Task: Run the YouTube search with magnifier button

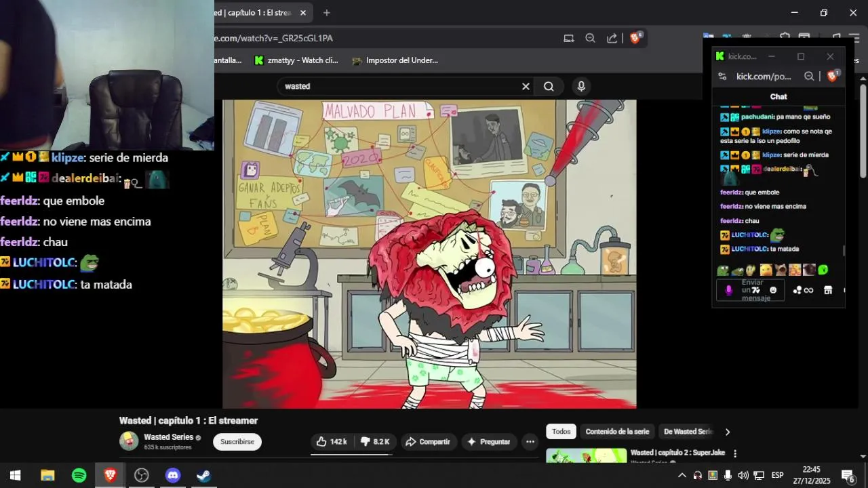Action: click(x=549, y=86)
